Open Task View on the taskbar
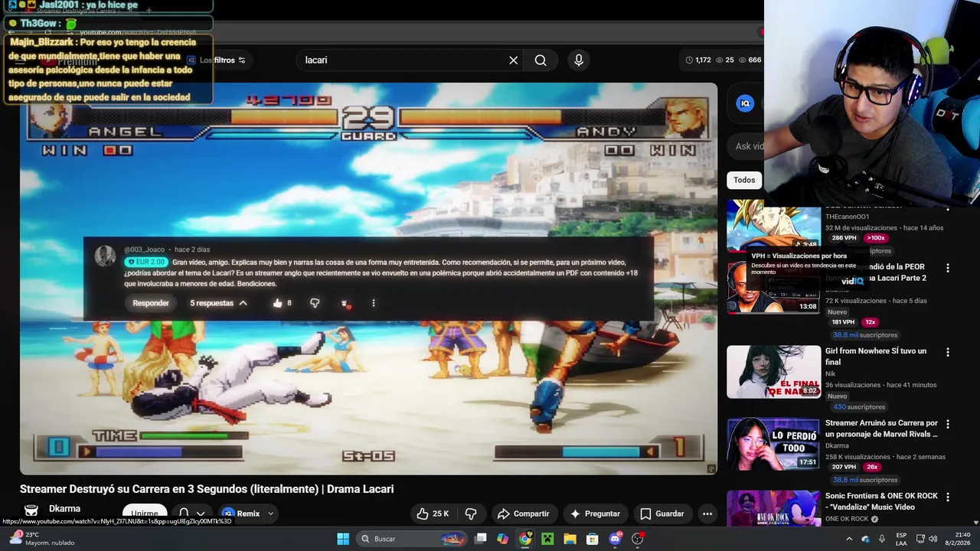The image size is (980, 551). (x=481, y=539)
